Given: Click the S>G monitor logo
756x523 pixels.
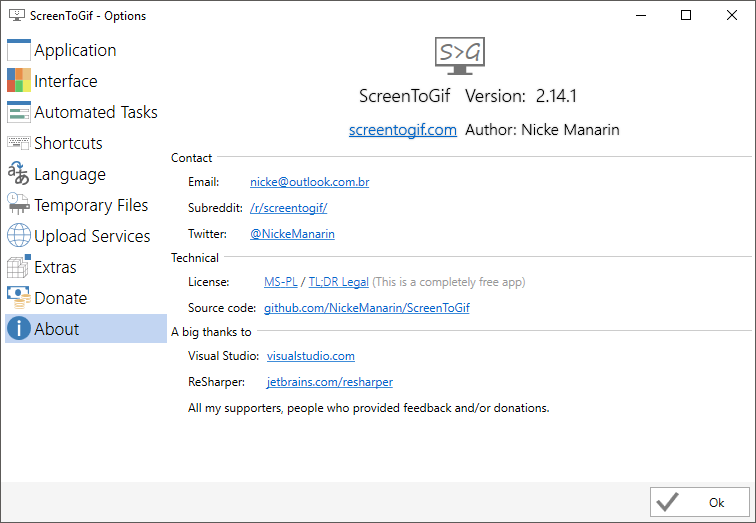Looking at the screenshot, I should [459, 56].
